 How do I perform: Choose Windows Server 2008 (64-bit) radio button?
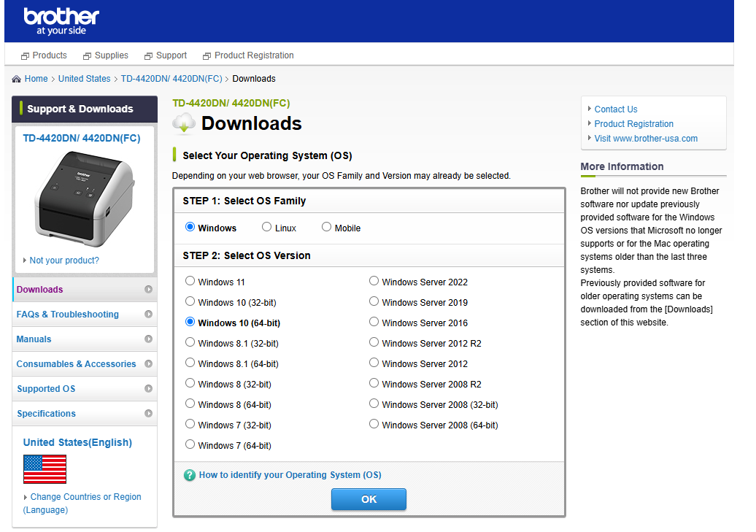[x=374, y=424]
